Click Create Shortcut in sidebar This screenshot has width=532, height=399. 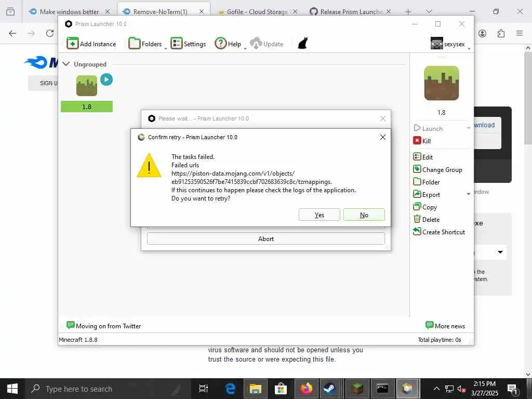[439, 232]
